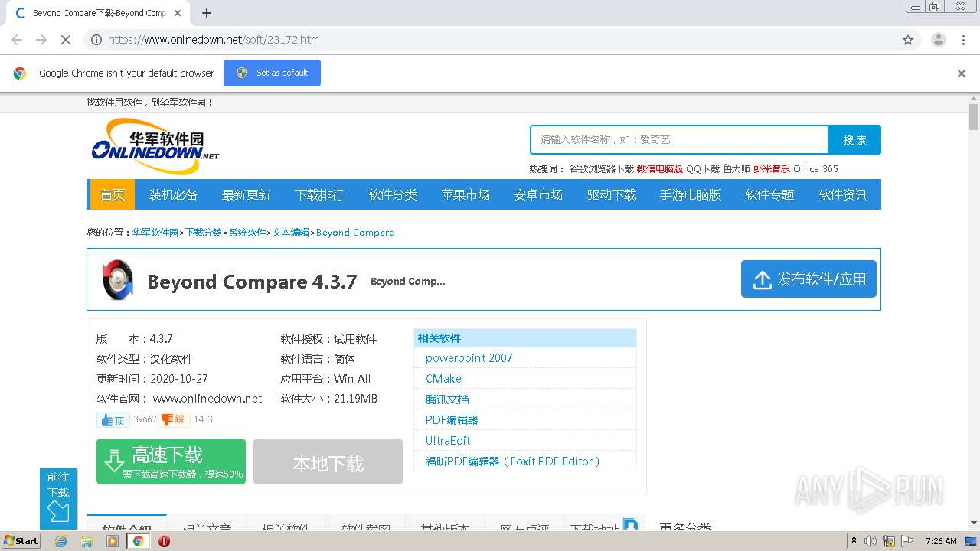Image resolution: width=980 pixels, height=551 pixels.
Task: Dismiss the default browser notification bar
Action: tap(962, 73)
